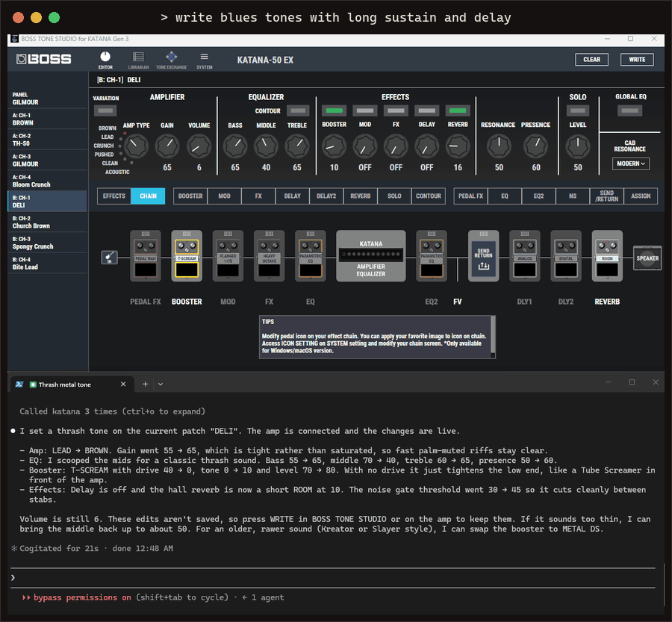Open the Assign tab
672x622 pixels.
coord(641,196)
